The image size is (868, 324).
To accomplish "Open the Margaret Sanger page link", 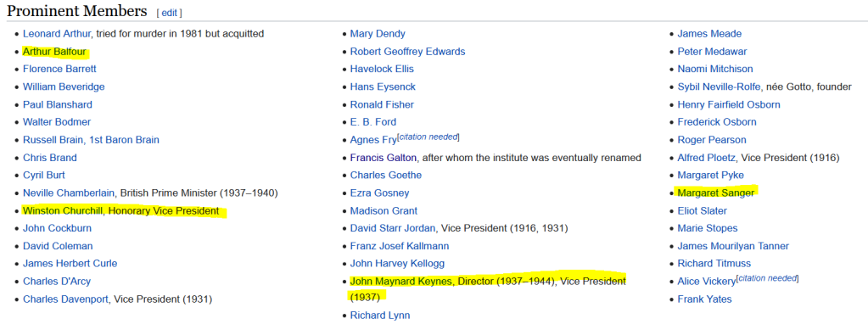I will tap(716, 193).
